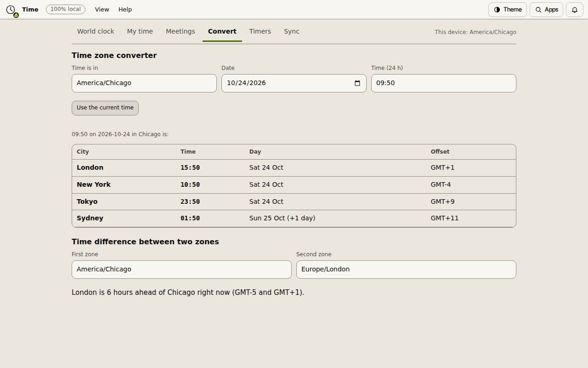Toggle the Theme button

pyautogui.click(x=508, y=10)
